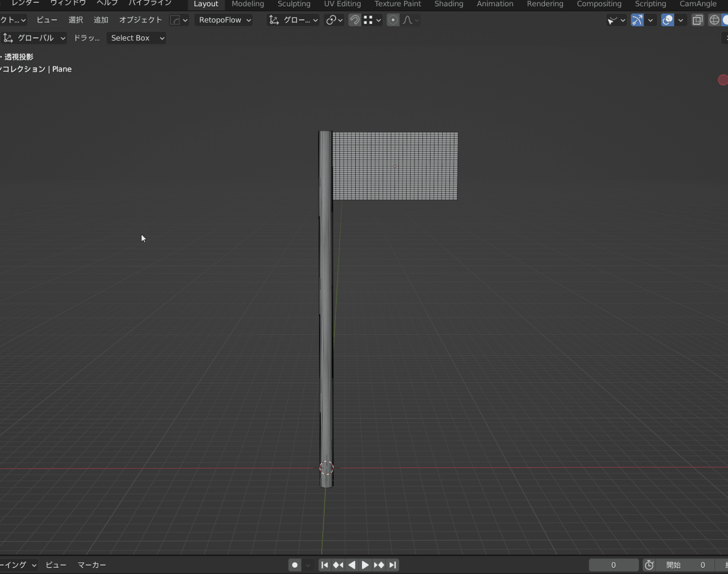
Task: Play the animation in reverse
Action: click(352, 565)
